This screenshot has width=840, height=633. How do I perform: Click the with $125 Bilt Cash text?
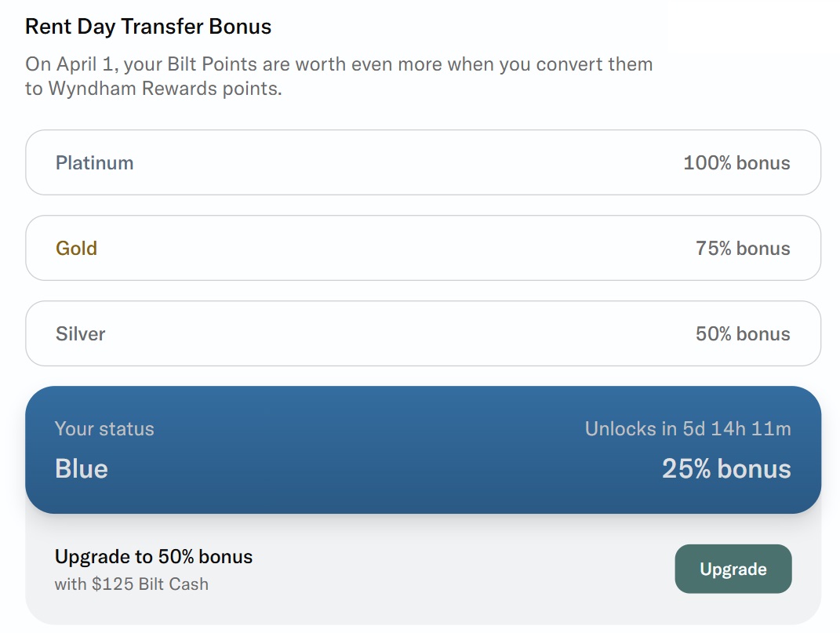tap(130, 583)
